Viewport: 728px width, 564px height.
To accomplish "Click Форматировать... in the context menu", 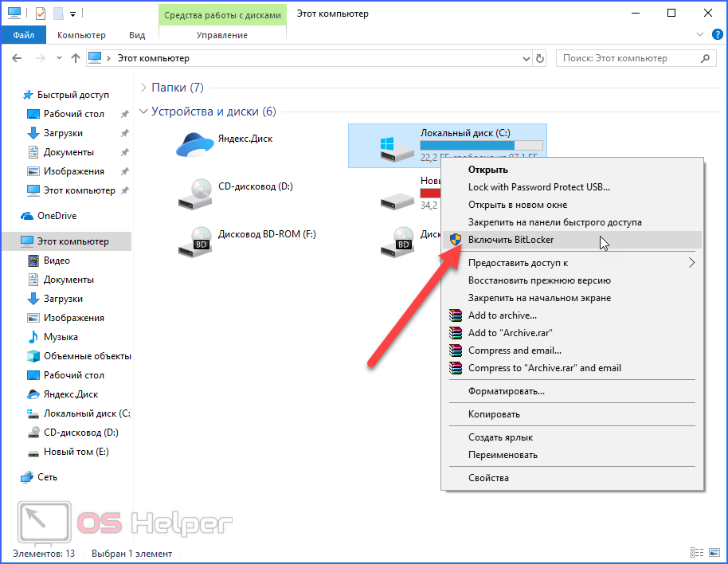I will [506, 391].
